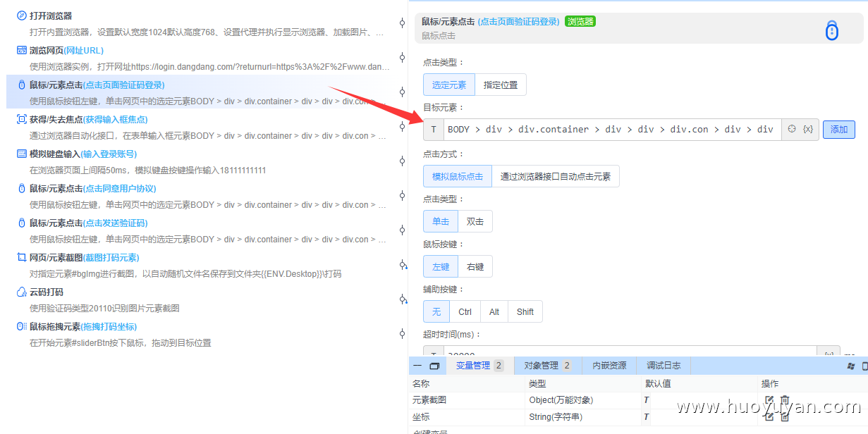This screenshot has width=868, height=434.
Task: Click the 模拟键盘输入 keyboard icon
Action: [21, 154]
